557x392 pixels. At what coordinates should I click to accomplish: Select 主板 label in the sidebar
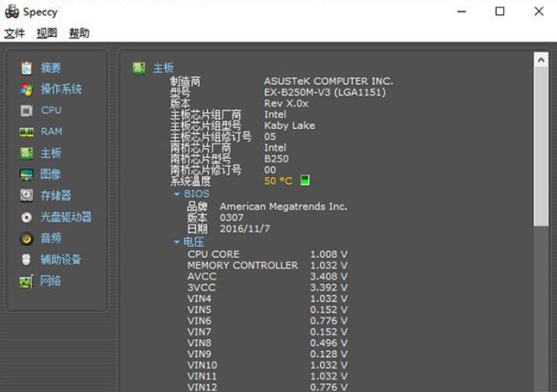pyautogui.click(x=51, y=153)
